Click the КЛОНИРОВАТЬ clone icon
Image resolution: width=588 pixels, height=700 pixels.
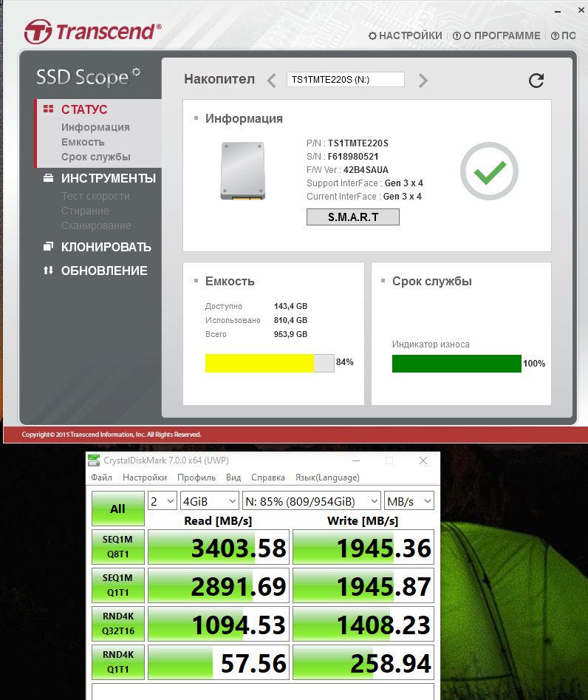[48, 246]
